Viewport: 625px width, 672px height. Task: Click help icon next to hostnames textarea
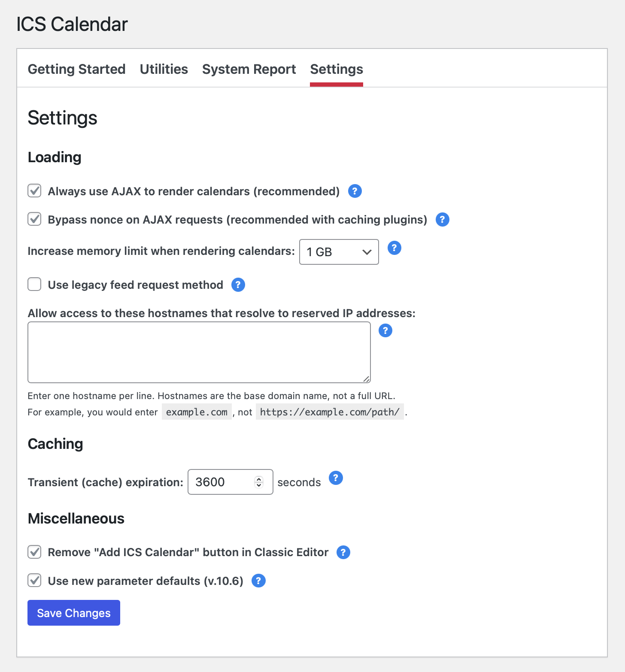click(385, 330)
